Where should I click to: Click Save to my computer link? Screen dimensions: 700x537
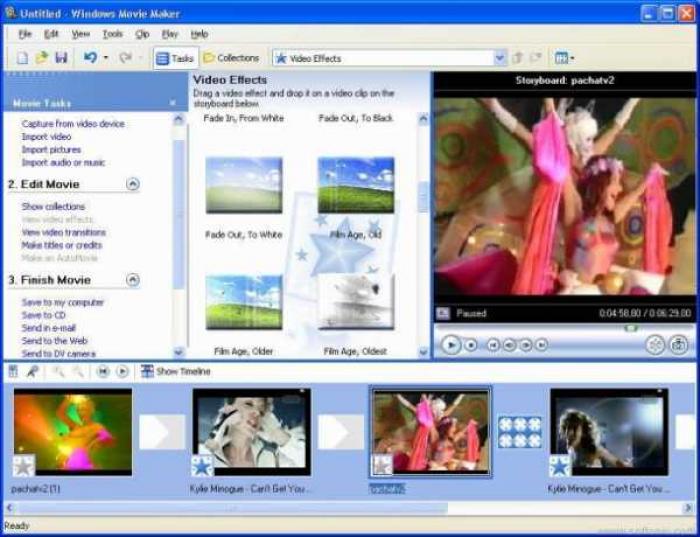62,302
